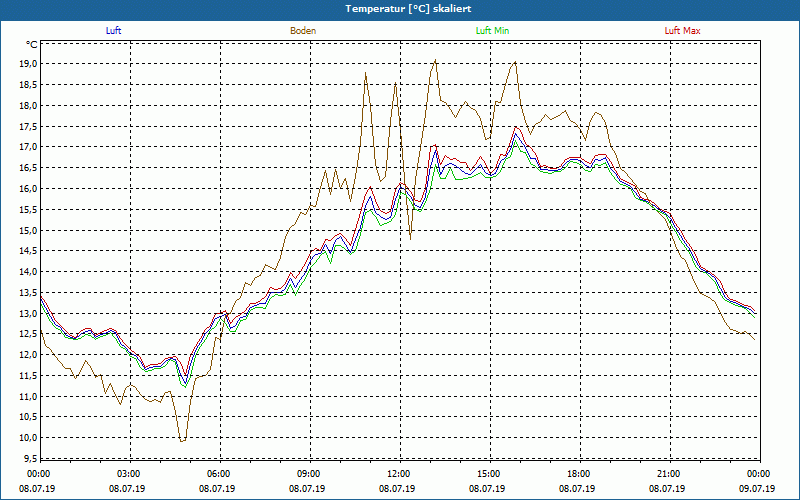
Task: Click the 16,5 y-axis value
Action: point(28,168)
